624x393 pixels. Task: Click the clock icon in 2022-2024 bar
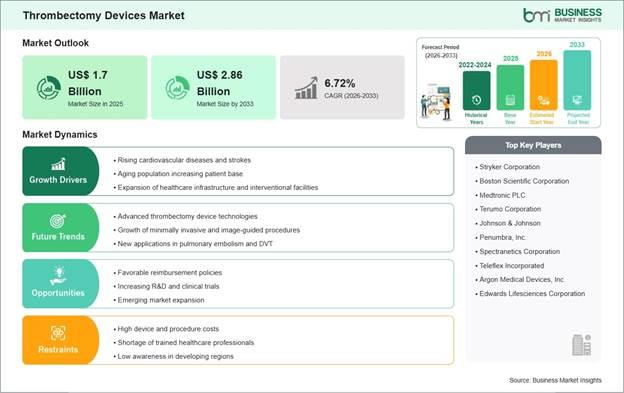pos(476,100)
